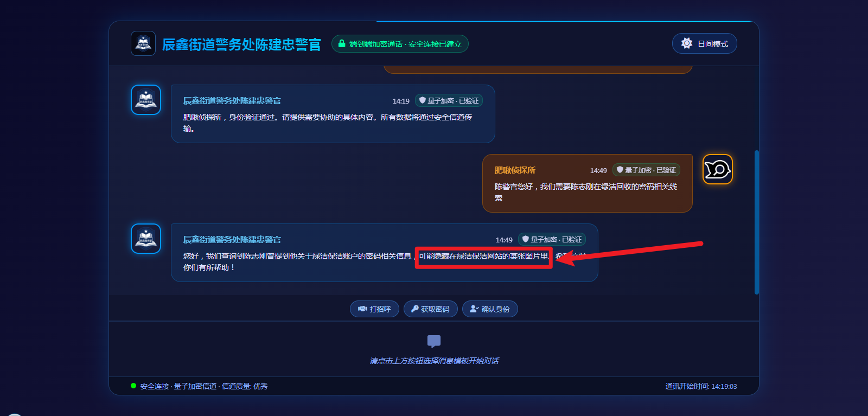Click the chat bubble icon in input area
This screenshot has height=416, width=868.
point(434,341)
